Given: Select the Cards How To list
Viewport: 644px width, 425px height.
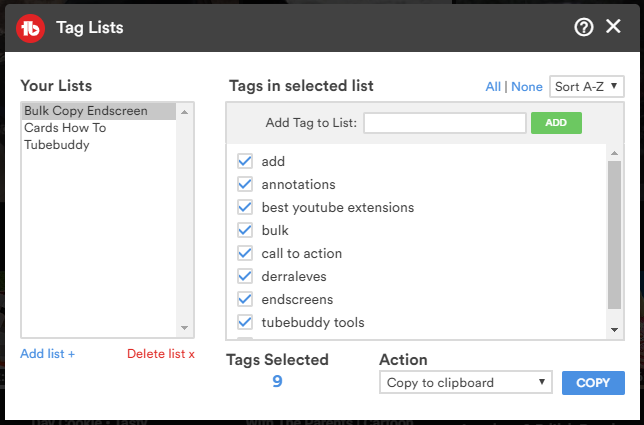Looking at the screenshot, I should coord(65,127).
